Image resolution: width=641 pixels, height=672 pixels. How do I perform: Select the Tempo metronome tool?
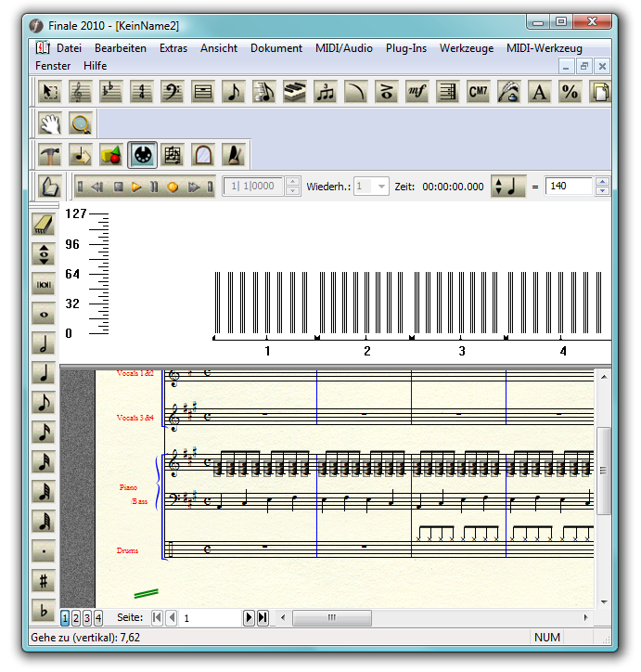click(x=234, y=155)
